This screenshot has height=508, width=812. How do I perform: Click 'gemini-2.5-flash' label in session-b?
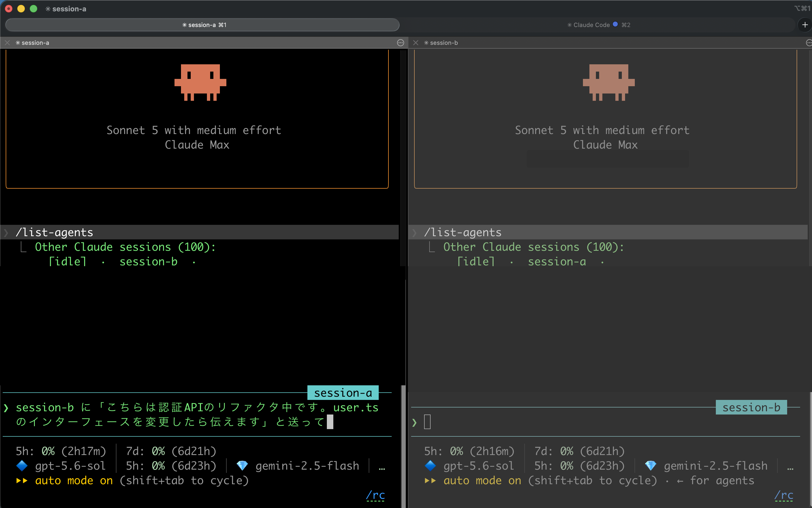click(716, 466)
